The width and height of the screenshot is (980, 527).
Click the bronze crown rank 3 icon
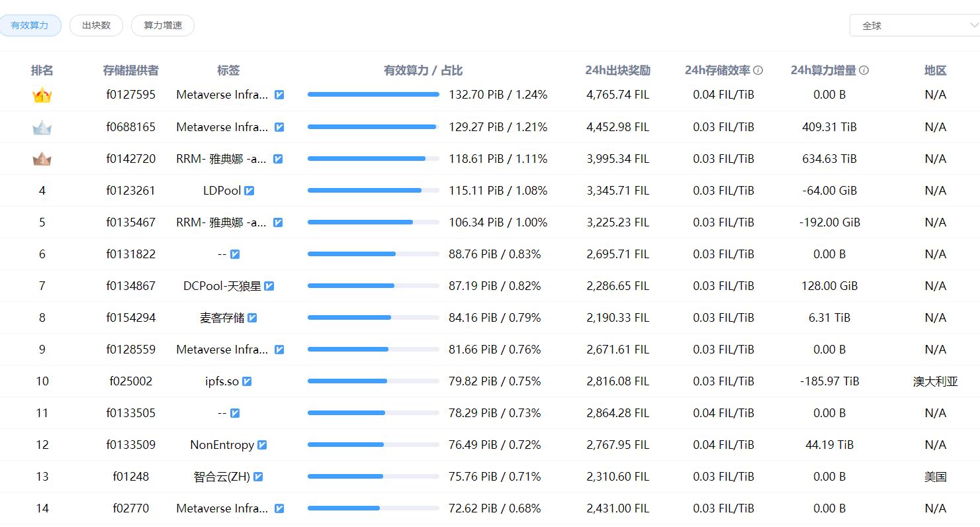[x=42, y=159]
